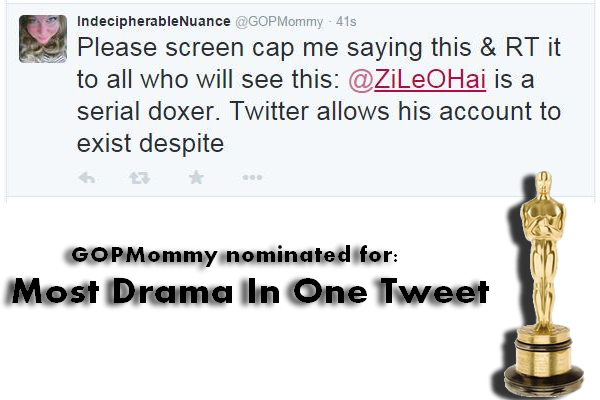Image resolution: width=600 pixels, height=400 pixels.
Task: Click the "GOPMommy nominated for:" caption
Action: tap(234, 254)
